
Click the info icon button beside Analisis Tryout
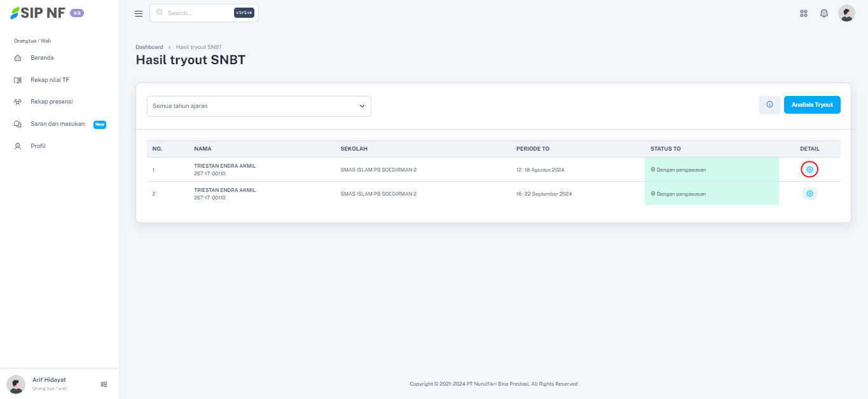pos(769,105)
